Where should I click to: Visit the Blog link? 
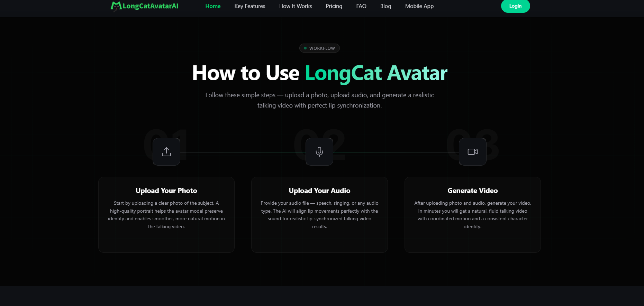(x=386, y=6)
